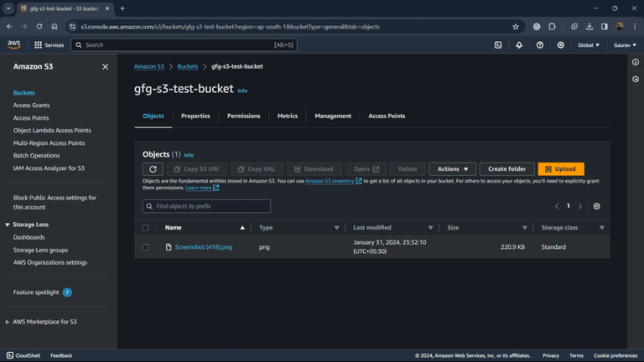Open table preferences gear icon

[596, 206]
